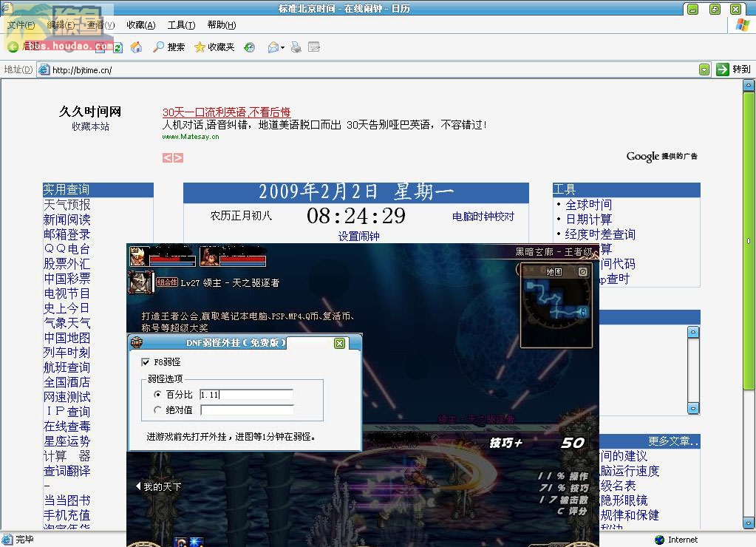This screenshot has height=547, width=756.
Task: Click the 百分比 value input field
Action: [x=246, y=395]
